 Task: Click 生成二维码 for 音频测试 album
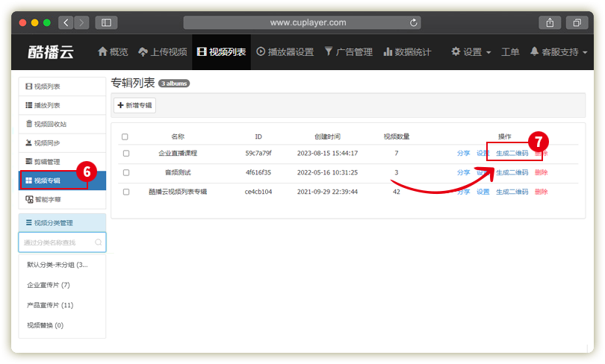512,172
